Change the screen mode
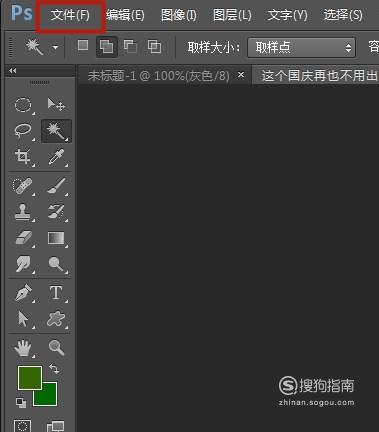Viewport: 379px width, 432px height. click(x=55, y=426)
